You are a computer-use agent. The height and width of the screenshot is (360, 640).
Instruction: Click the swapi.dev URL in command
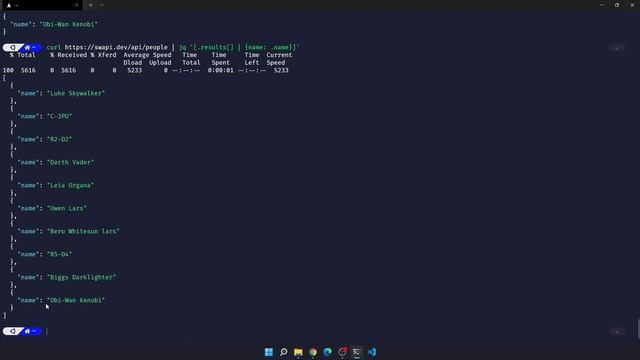(116, 47)
